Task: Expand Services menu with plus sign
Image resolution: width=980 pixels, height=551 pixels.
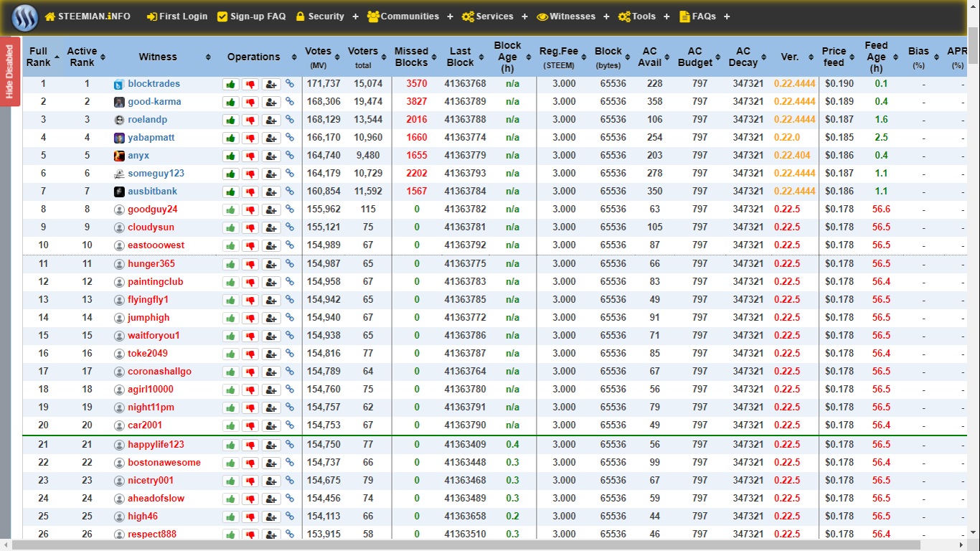Action: [x=525, y=17]
